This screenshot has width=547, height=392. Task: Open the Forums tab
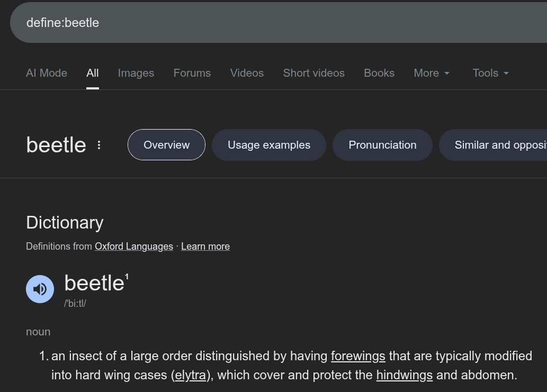(x=192, y=73)
